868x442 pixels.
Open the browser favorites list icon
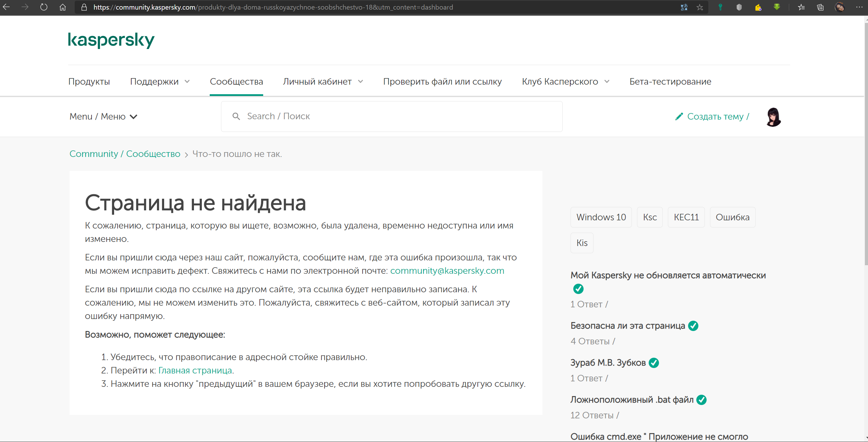pos(801,7)
